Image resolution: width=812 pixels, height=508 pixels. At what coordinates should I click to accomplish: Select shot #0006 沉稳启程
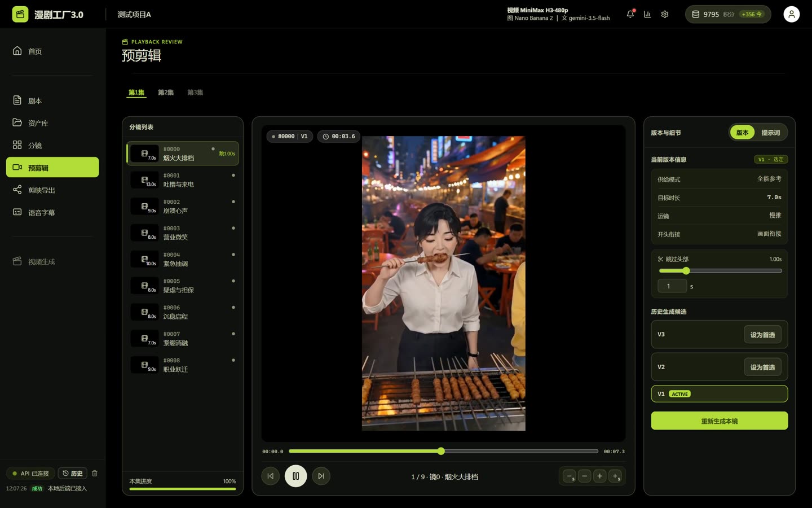(x=183, y=312)
